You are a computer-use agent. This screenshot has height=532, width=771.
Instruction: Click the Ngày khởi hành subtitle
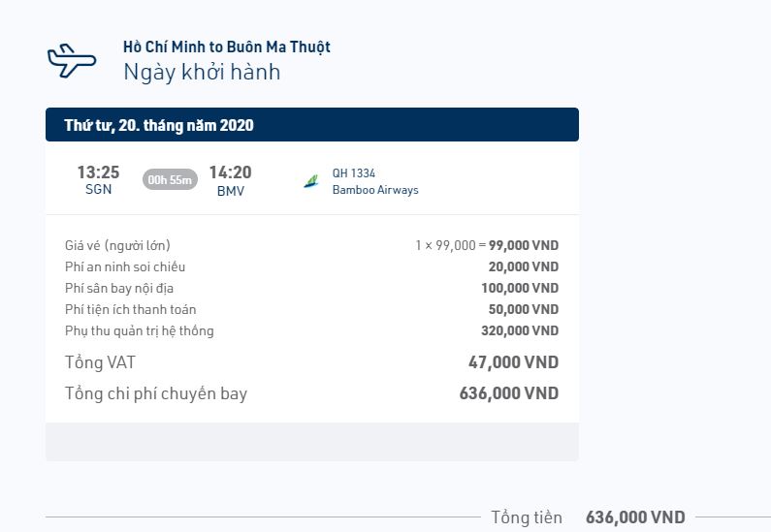tap(202, 73)
